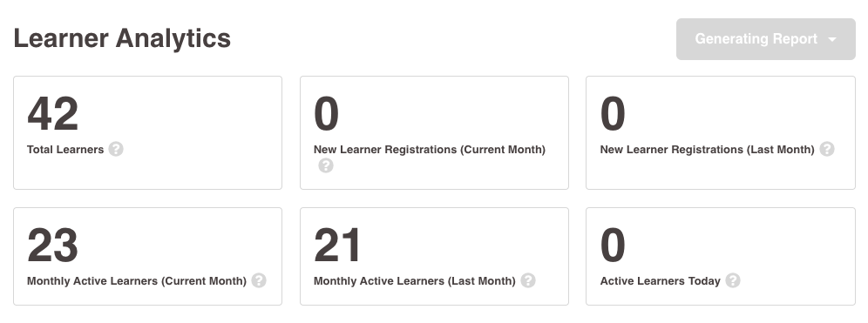Click the Learner Analytics heading

pos(122,38)
